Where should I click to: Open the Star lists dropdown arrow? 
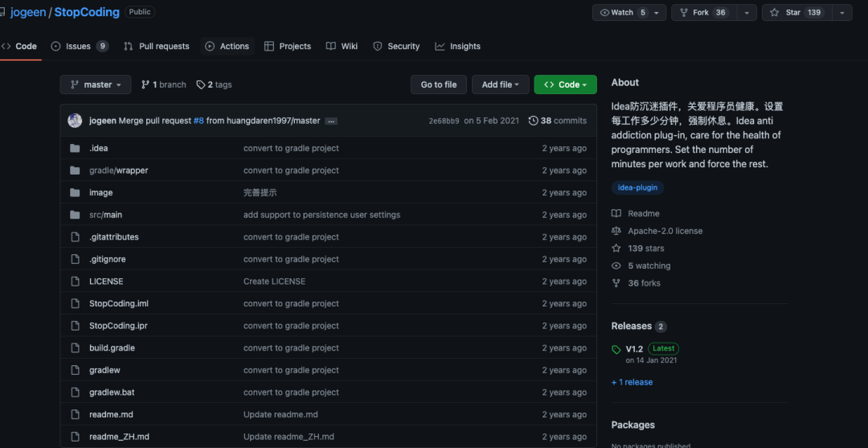[842, 12]
